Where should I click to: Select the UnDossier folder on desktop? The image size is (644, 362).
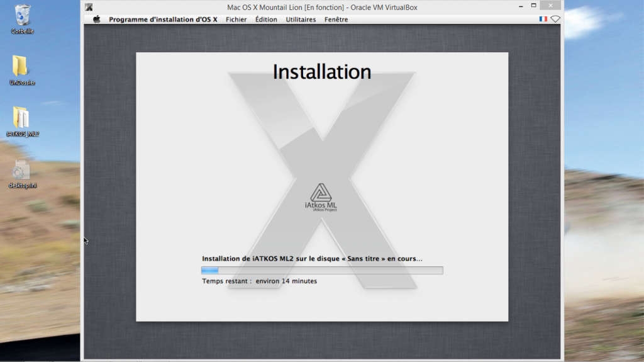tap(21, 67)
